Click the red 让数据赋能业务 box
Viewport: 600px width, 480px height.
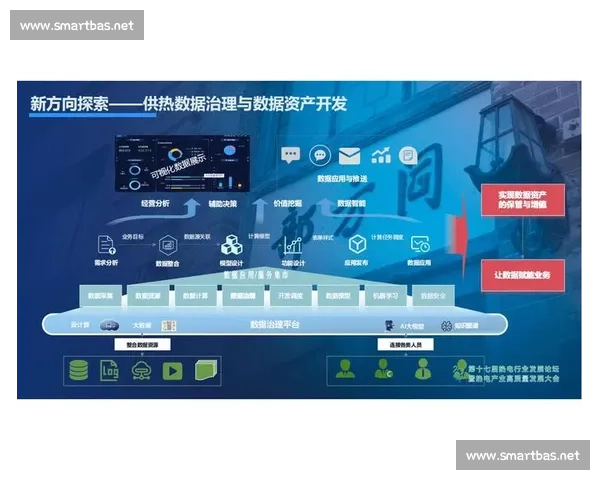click(x=523, y=275)
